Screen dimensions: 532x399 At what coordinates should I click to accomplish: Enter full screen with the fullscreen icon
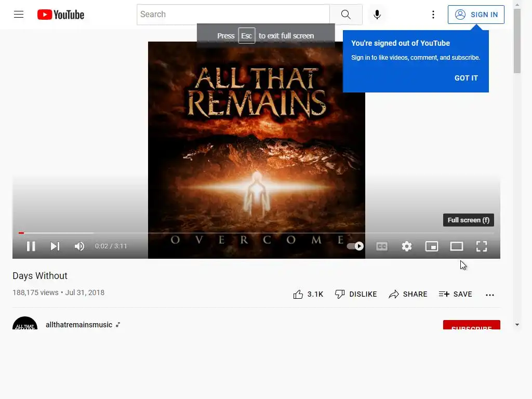click(482, 246)
